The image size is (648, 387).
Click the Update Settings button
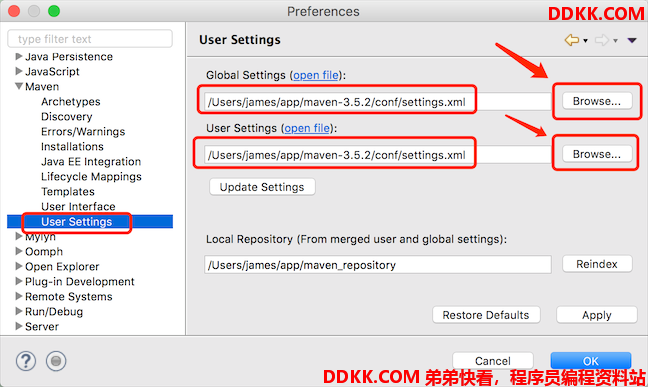click(262, 187)
